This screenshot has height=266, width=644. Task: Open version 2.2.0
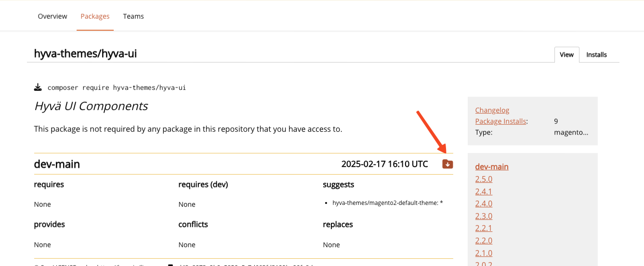click(484, 241)
